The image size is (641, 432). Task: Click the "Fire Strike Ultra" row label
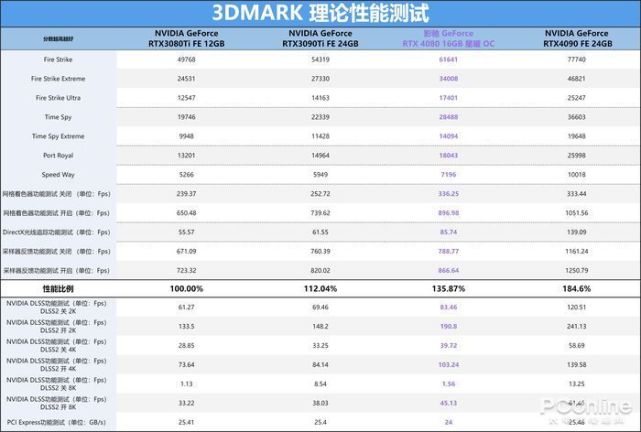(58, 98)
